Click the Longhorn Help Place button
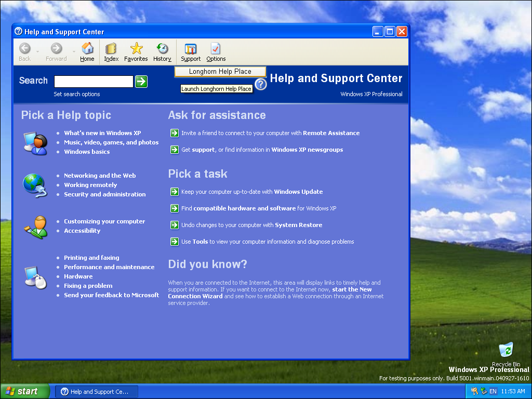 (x=220, y=72)
